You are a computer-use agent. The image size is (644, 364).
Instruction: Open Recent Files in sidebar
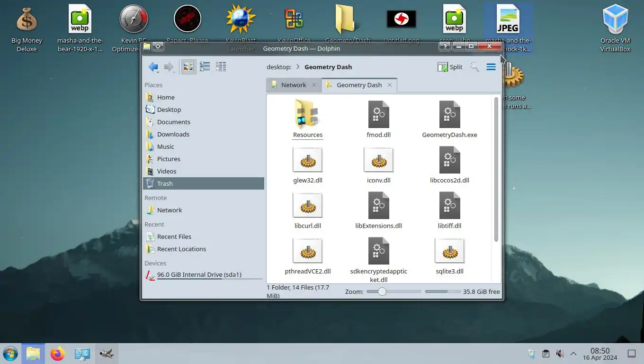click(x=204, y=237)
